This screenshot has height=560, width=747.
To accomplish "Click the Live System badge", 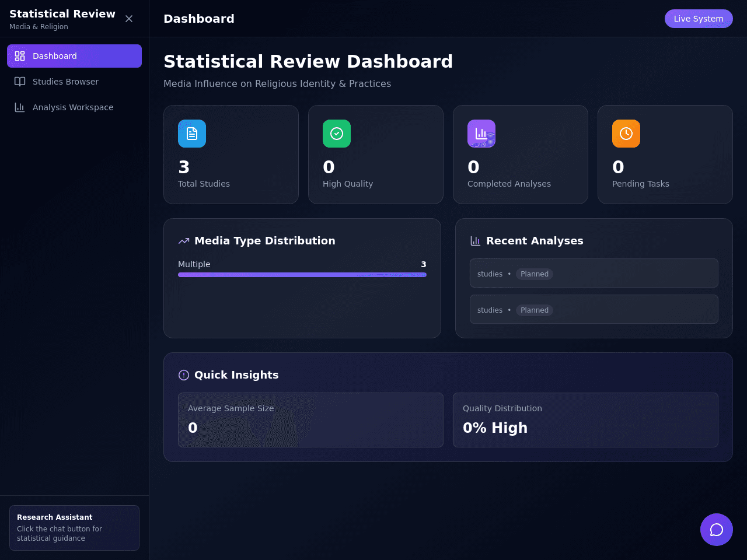I will (x=699, y=19).
